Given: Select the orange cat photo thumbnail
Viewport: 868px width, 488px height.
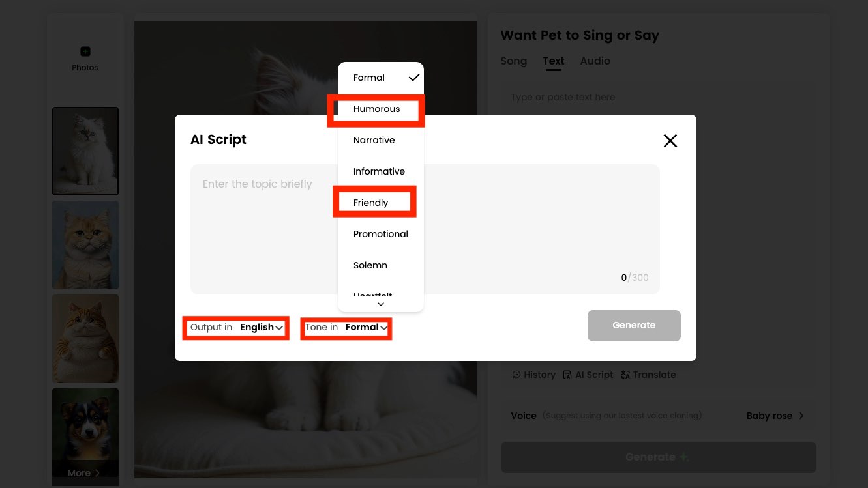Looking at the screenshot, I should pos(85,245).
